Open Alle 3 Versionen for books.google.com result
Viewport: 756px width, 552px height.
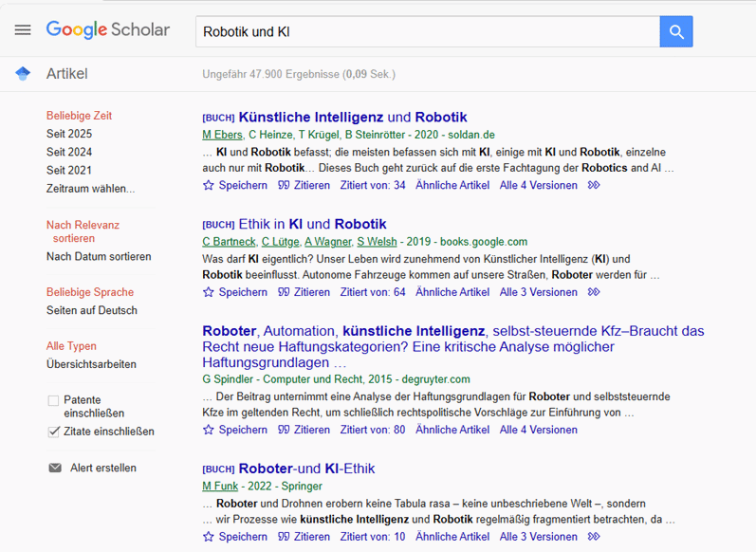539,292
